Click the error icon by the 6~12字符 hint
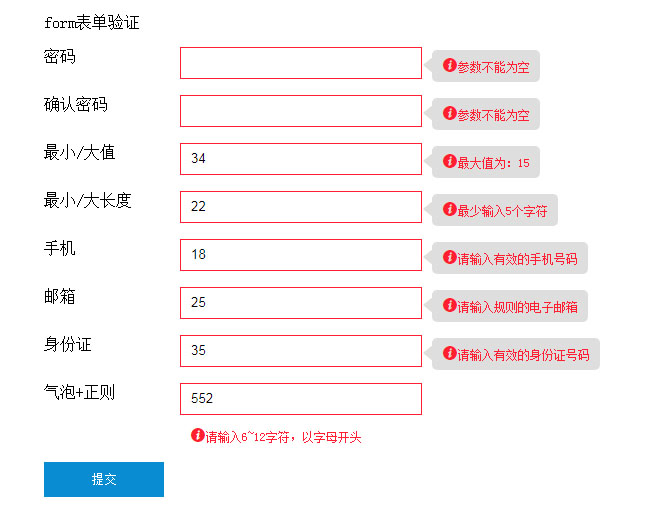The height and width of the screenshot is (532, 650). [x=198, y=435]
